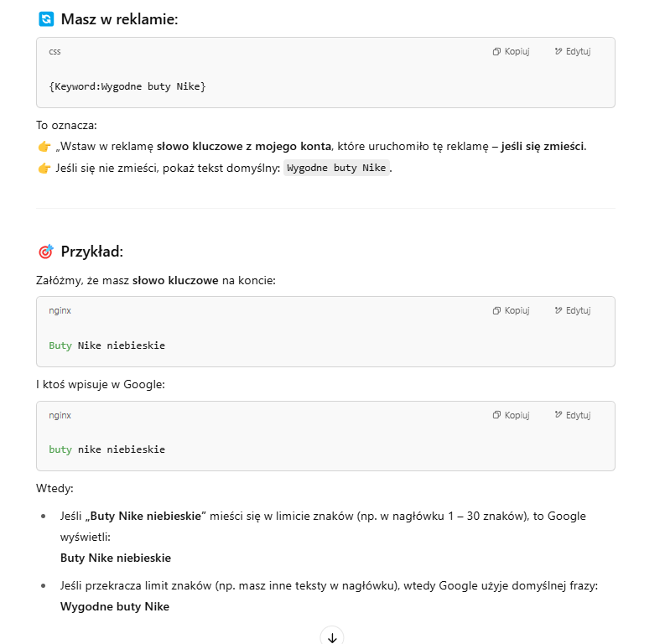Copy the css code block with Kopiuj

tap(511, 51)
